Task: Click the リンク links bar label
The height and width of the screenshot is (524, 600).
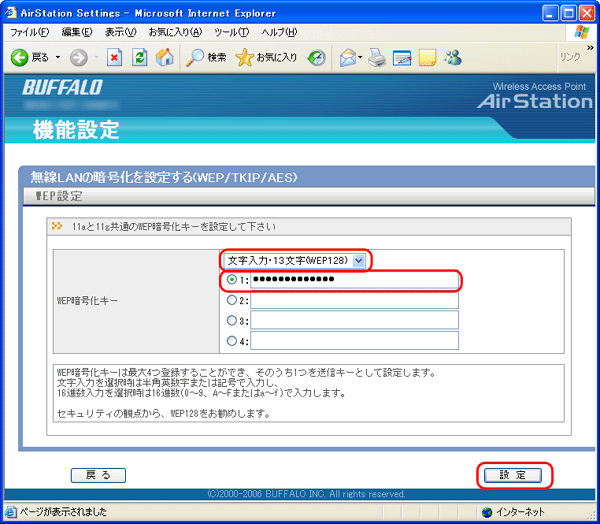Action: pos(570,57)
